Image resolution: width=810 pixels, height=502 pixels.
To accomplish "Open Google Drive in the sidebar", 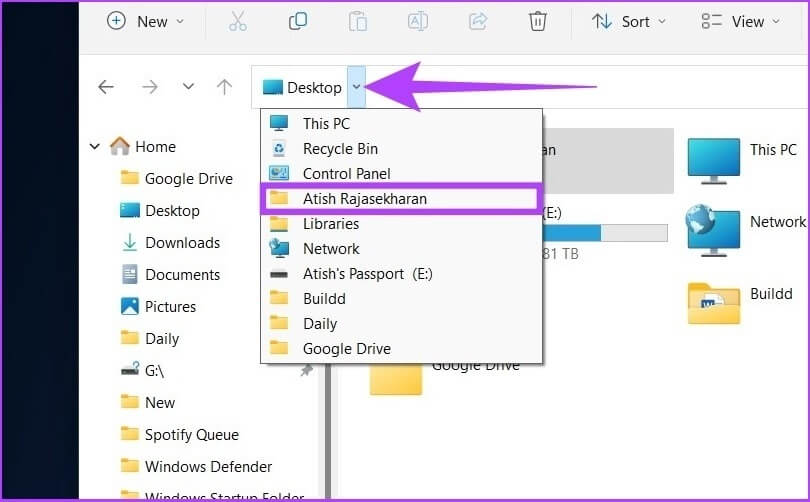I will (177, 179).
